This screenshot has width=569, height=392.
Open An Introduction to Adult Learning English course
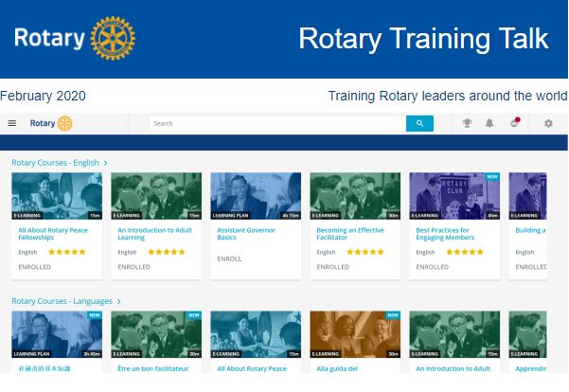[x=155, y=234]
